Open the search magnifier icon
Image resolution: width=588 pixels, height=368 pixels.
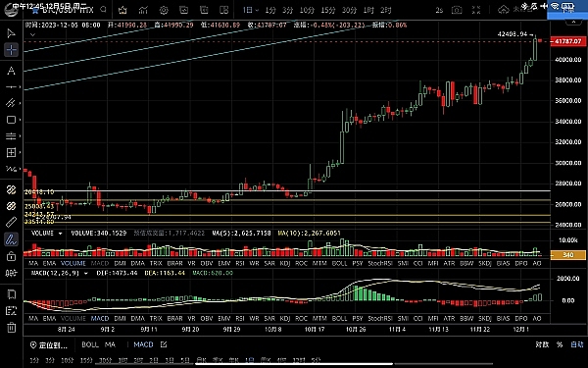[x=103, y=10]
